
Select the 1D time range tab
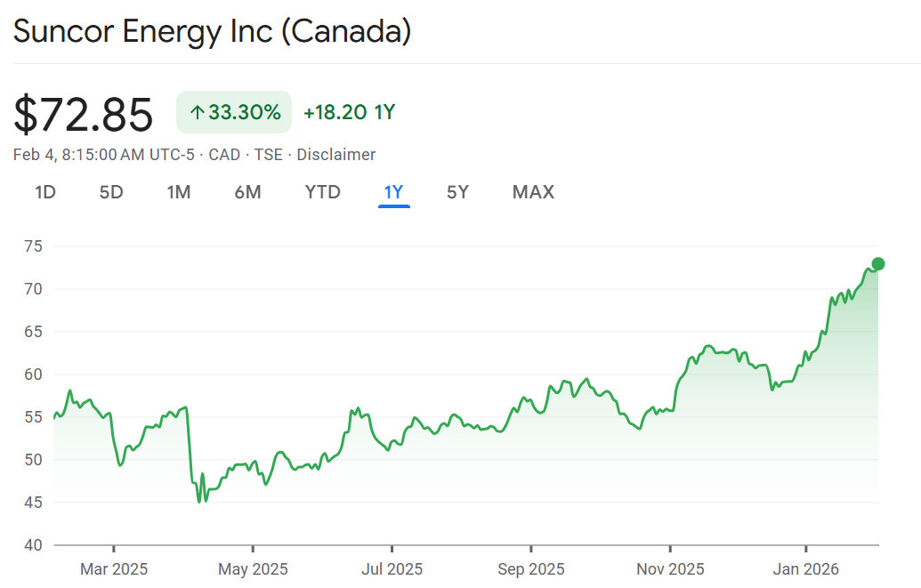coord(45,192)
